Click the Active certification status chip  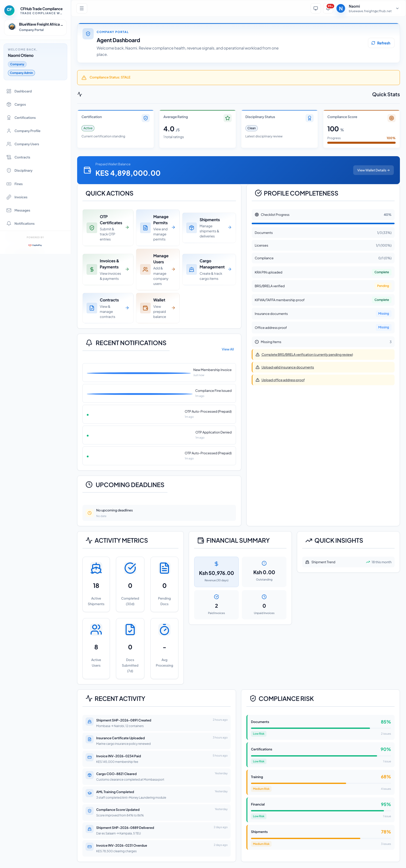(88, 128)
